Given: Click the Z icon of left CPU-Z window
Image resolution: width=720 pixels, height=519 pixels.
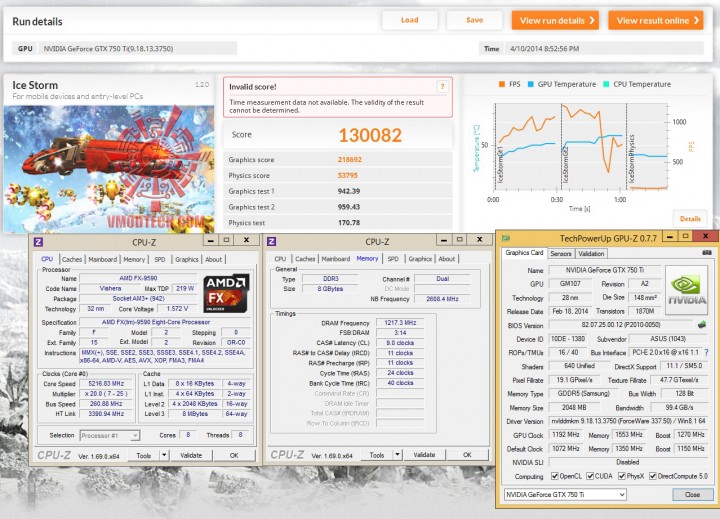Looking at the screenshot, I should [39, 242].
